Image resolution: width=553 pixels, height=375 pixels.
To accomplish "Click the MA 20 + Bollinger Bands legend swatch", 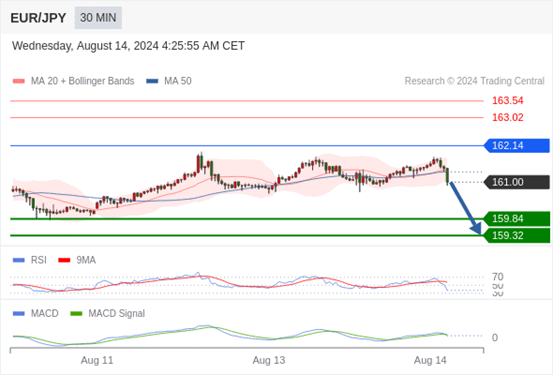I will (x=19, y=81).
